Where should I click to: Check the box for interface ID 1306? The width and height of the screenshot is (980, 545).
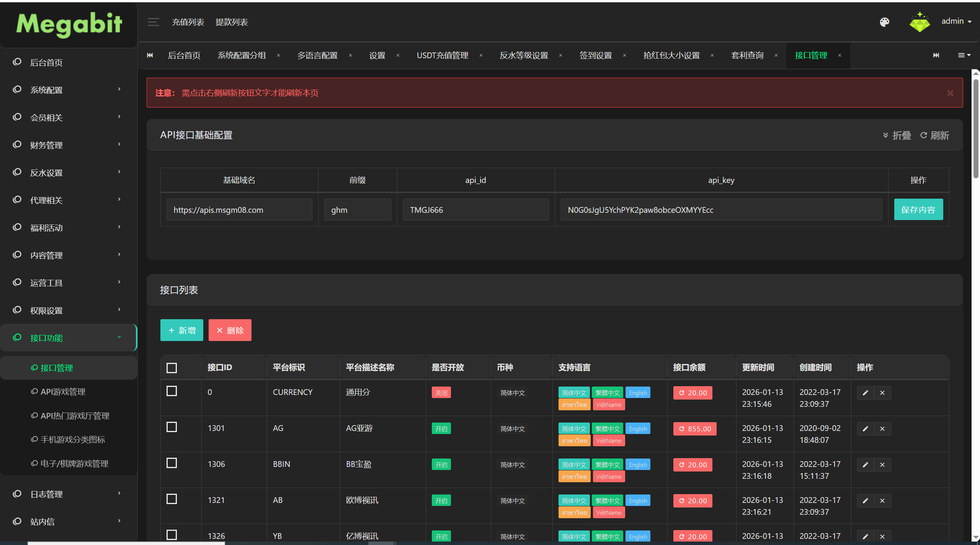[x=171, y=463]
